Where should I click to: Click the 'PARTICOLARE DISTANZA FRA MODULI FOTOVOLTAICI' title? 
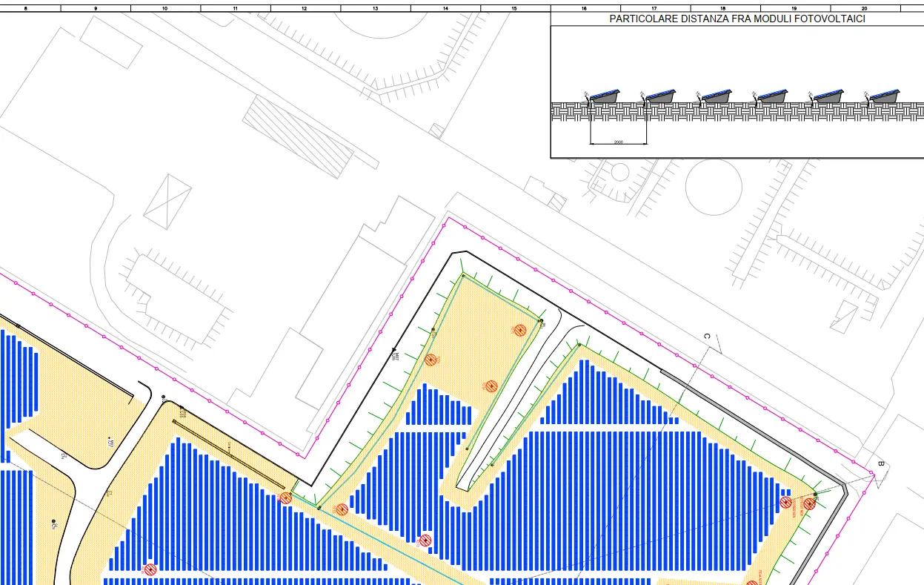coord(737,19)
